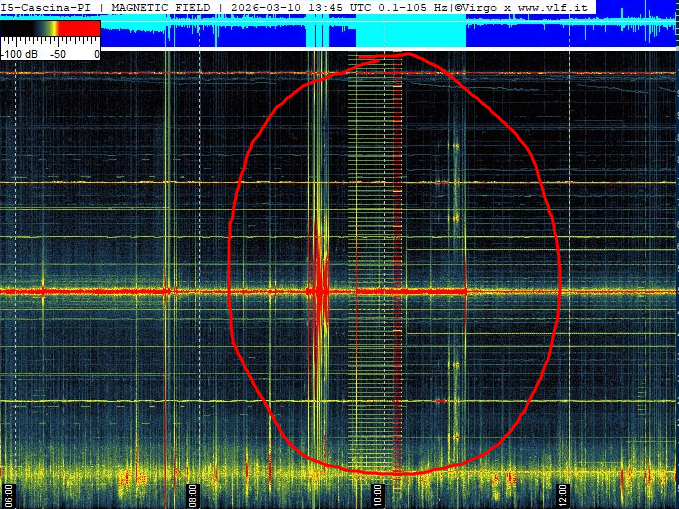
Task: Click the 0 value on the dB scale
Action: [x=96, y=54]
